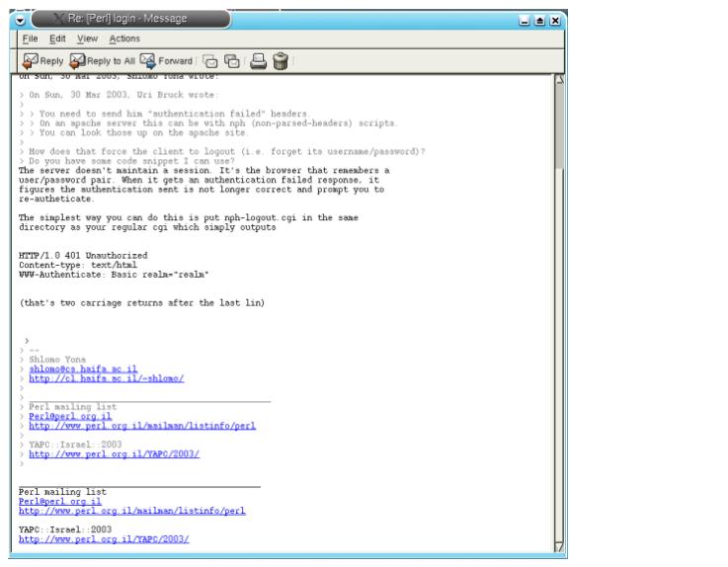Click the move-to-folder icon in the toolbar

pyautogui.click(x=211, y=60)
